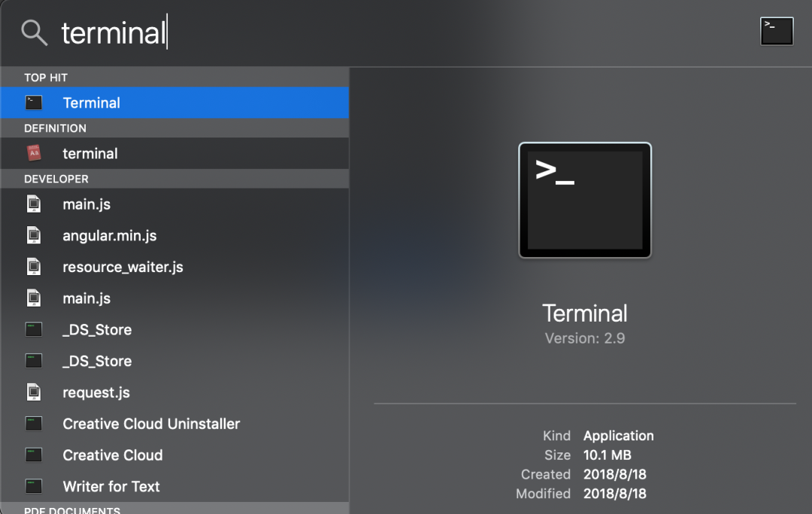Select the second _DS_Store result
Screen dimensions: 812x514
pos(174,361)
